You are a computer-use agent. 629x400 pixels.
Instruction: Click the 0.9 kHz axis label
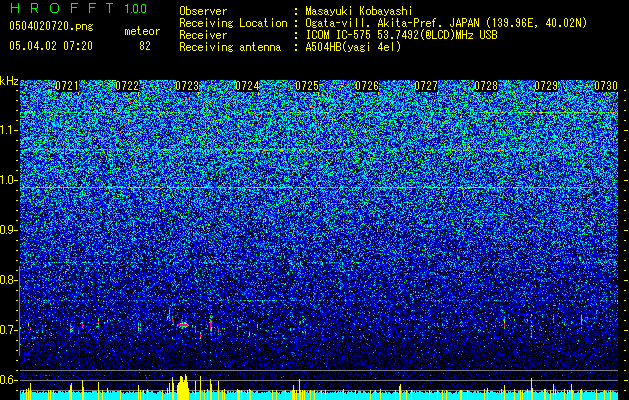coord(8,230)
